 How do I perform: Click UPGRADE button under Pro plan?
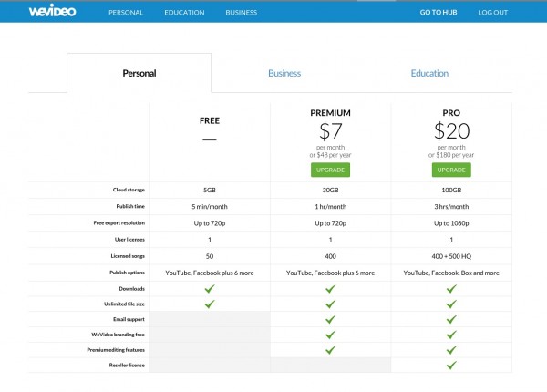(x=451, y=170)
